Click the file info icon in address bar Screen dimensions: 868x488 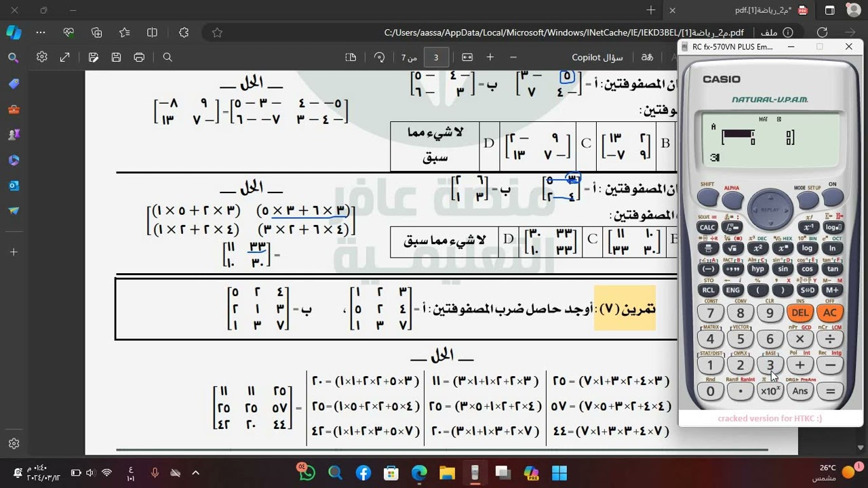tap(788, 33)
